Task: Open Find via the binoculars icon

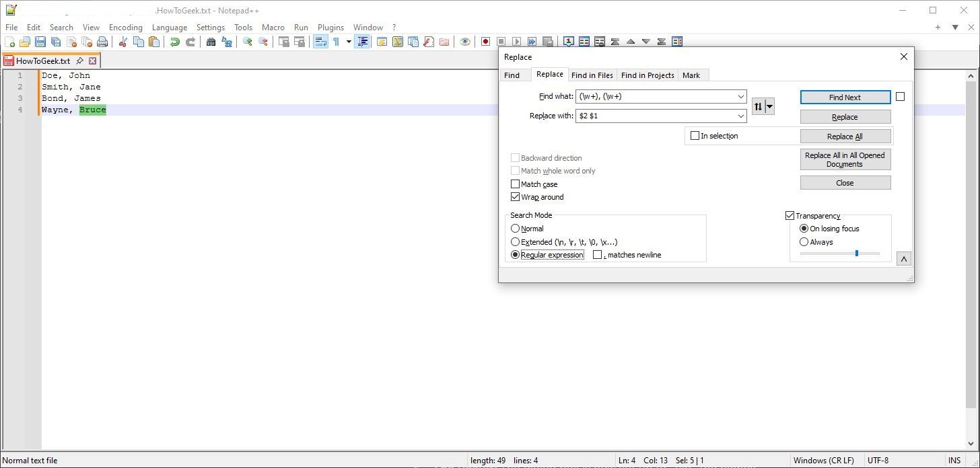Action: (211, 42)
